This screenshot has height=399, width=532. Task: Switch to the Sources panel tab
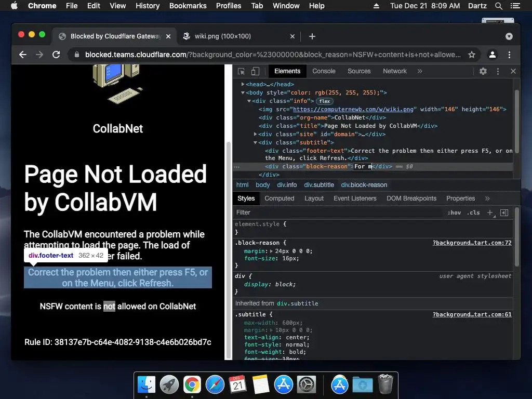pyautogui.click(x=359, y=71)
